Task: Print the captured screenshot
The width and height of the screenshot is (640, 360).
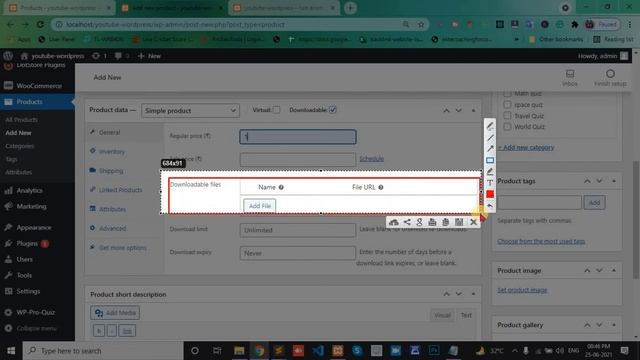Action: pos(432,222)
